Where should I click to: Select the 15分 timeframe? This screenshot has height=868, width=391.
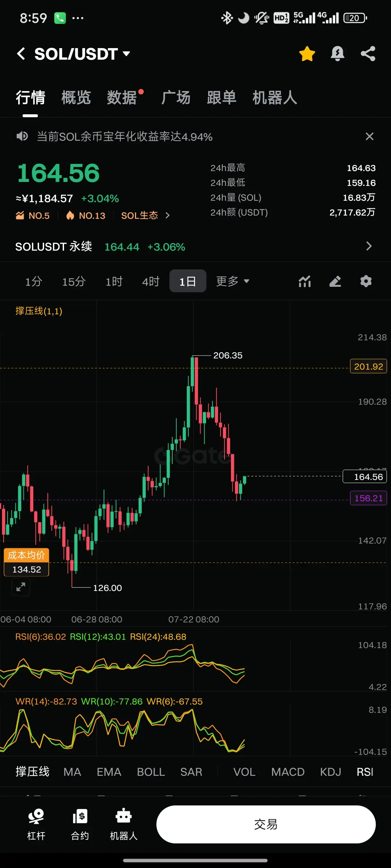74,281
